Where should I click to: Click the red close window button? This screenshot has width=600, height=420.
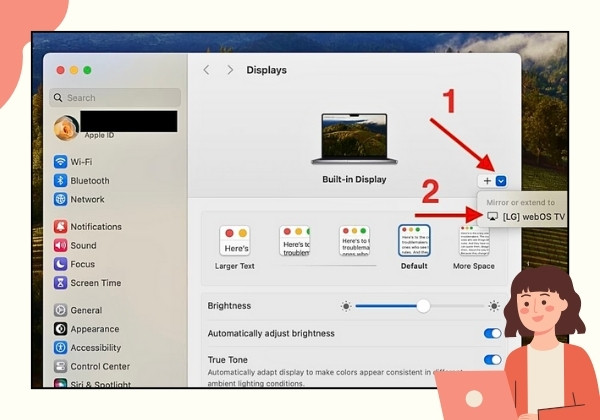click(60, 70)
